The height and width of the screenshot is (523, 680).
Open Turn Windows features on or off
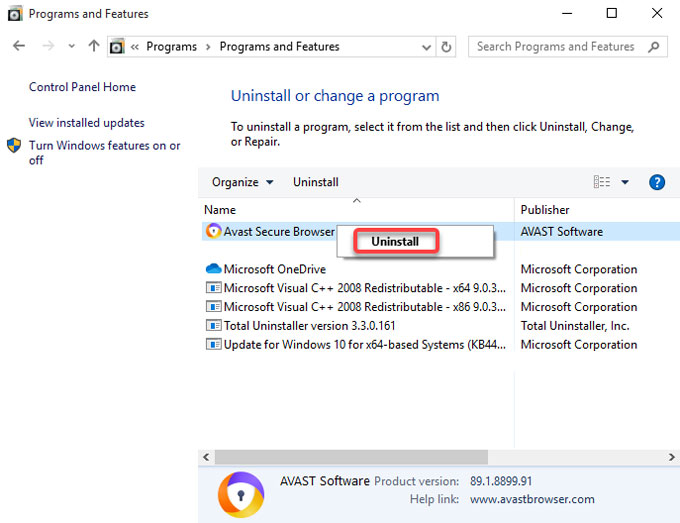point(105,153)
